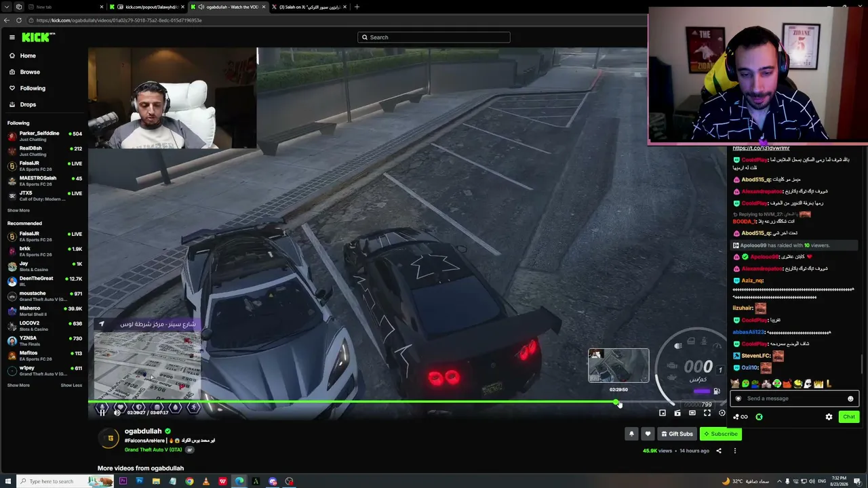Open the hamburger sidebar menu next to Kick logo

pyautogui.click(x=12, y=37)
